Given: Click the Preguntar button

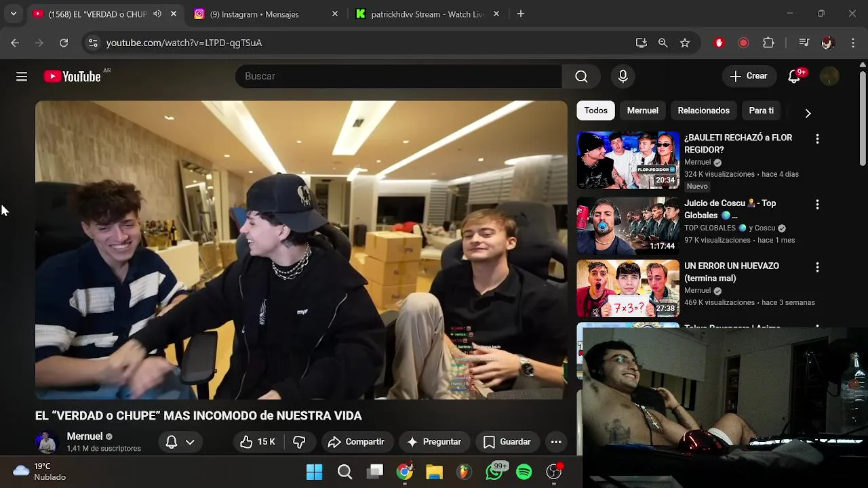Looking at the screenshot, I should pyautogui.click(x=434, y=442).
